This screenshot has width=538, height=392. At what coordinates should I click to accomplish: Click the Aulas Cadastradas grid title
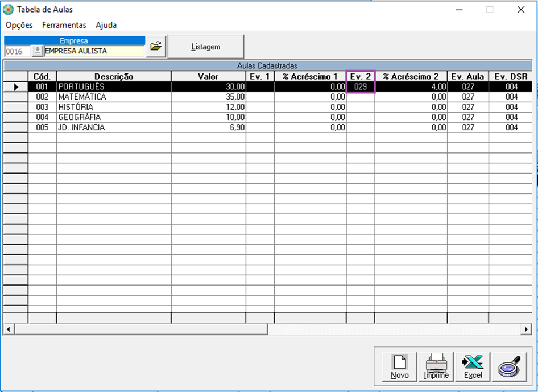click(x=267, y=65)
